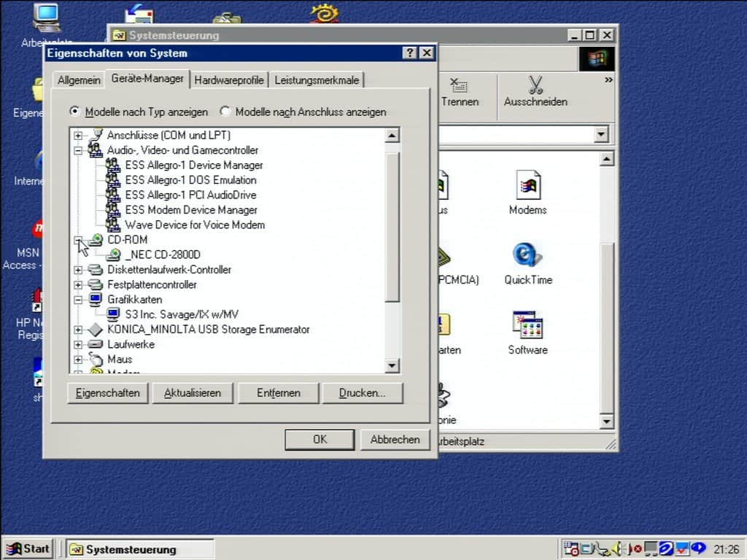Image resolution: width=747 pixels, height=560 pixels.
Task: Switch to the Allgemein tab
Action: [x=79, y=80]
